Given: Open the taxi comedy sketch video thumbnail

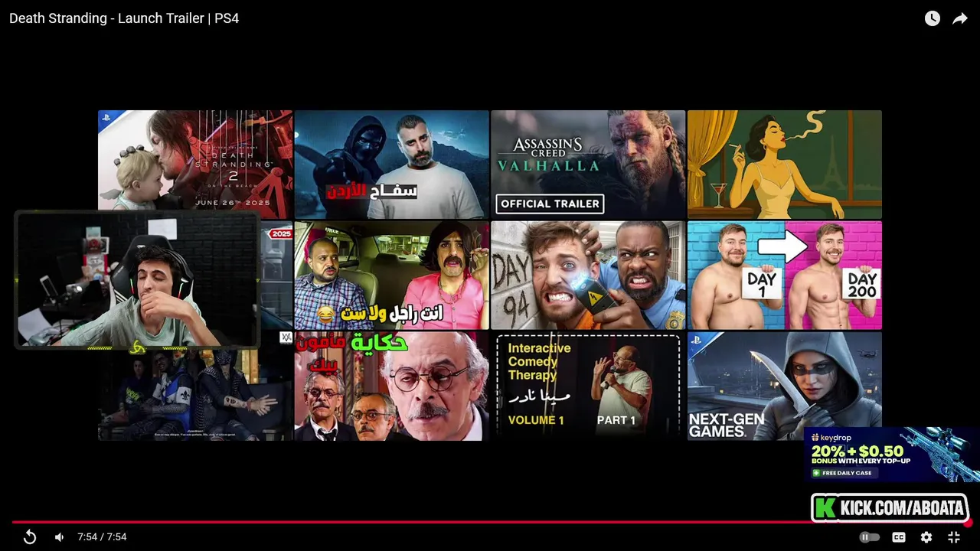Looking at the screenshot, I should click(x=391, y=275).
